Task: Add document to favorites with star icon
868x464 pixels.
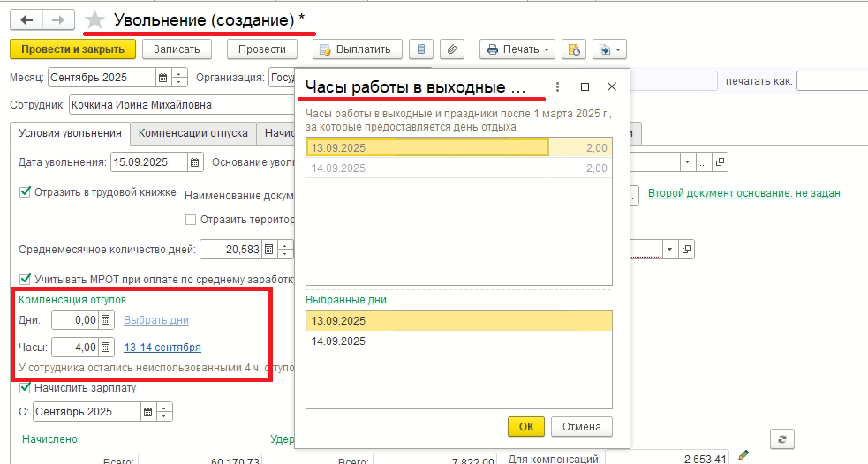Action: tap(94, 20)
